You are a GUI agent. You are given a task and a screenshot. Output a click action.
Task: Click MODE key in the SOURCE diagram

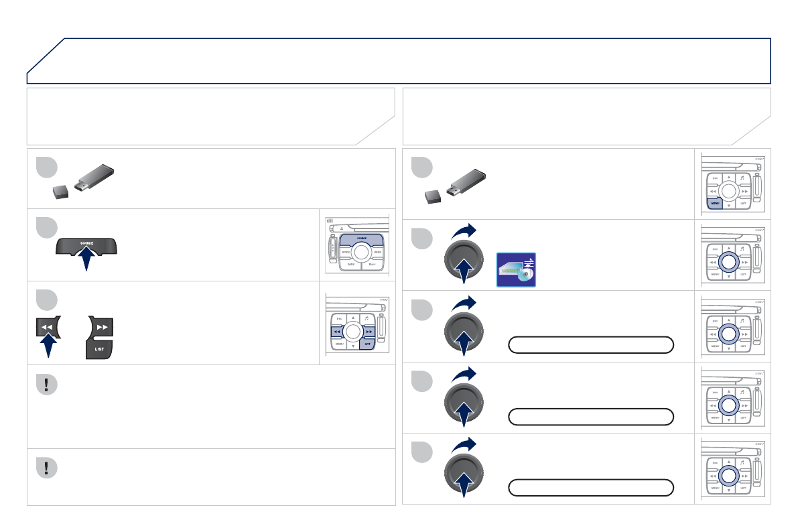(x=346, y=253)
